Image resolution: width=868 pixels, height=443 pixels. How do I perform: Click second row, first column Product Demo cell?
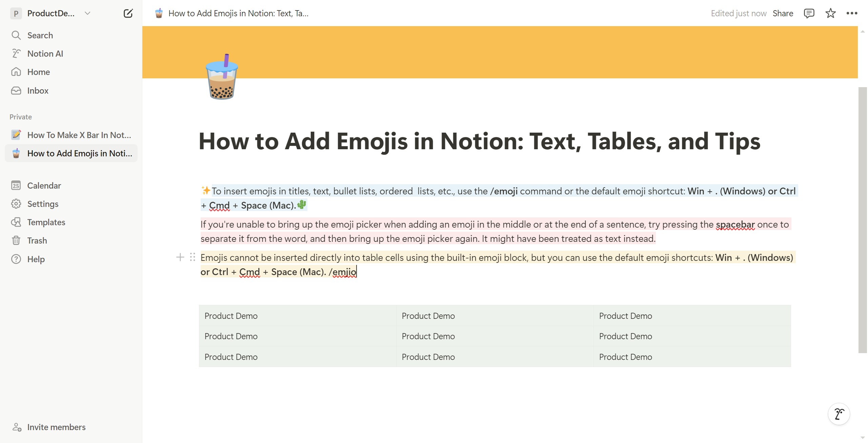[x=298, y=336]
